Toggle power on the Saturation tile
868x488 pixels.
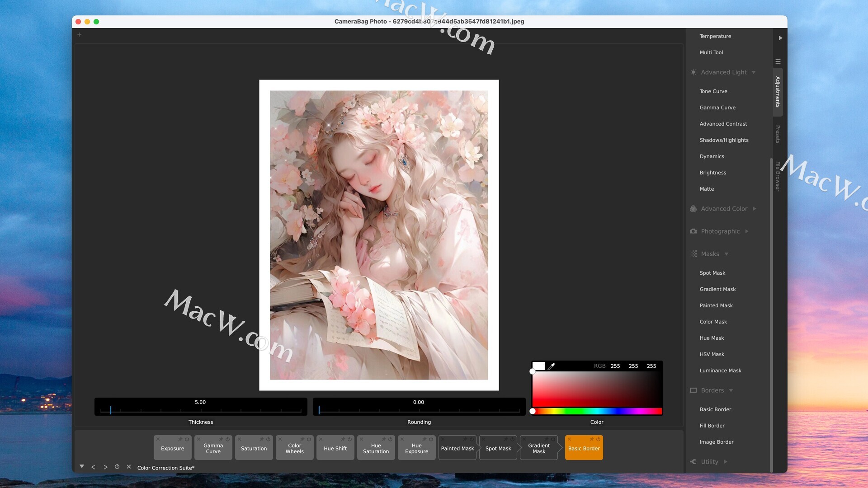[268, 439]
